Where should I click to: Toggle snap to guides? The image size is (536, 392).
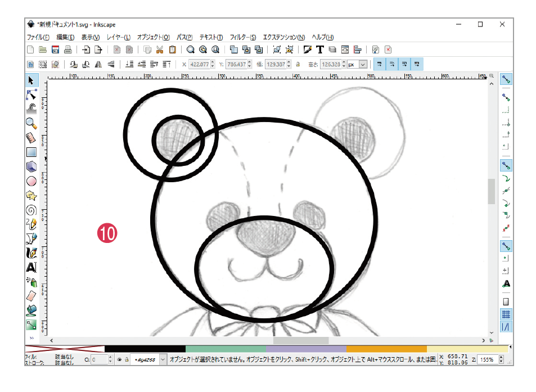tap(506, 327)
